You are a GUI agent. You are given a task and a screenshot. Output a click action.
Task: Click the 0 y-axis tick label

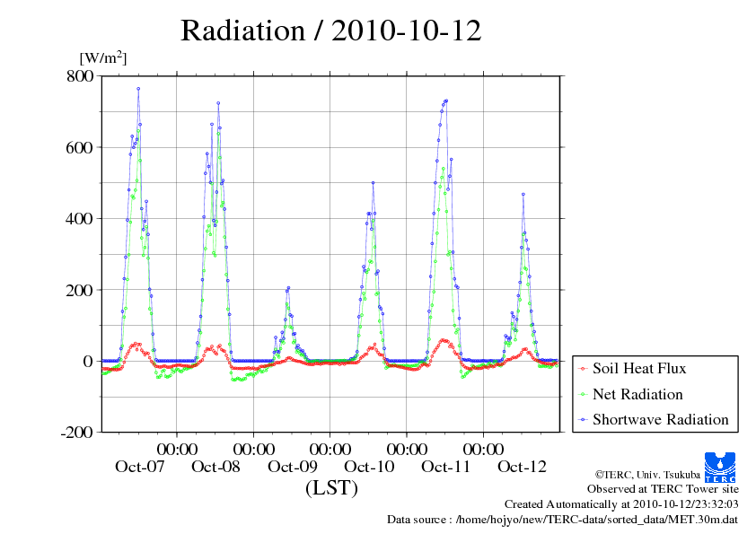[x=88, y=361]
